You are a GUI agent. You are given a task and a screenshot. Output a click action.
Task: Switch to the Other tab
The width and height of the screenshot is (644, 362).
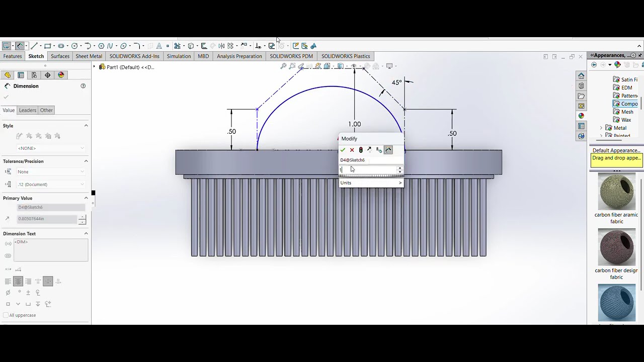pyautogui.click(x=46, y=110)
